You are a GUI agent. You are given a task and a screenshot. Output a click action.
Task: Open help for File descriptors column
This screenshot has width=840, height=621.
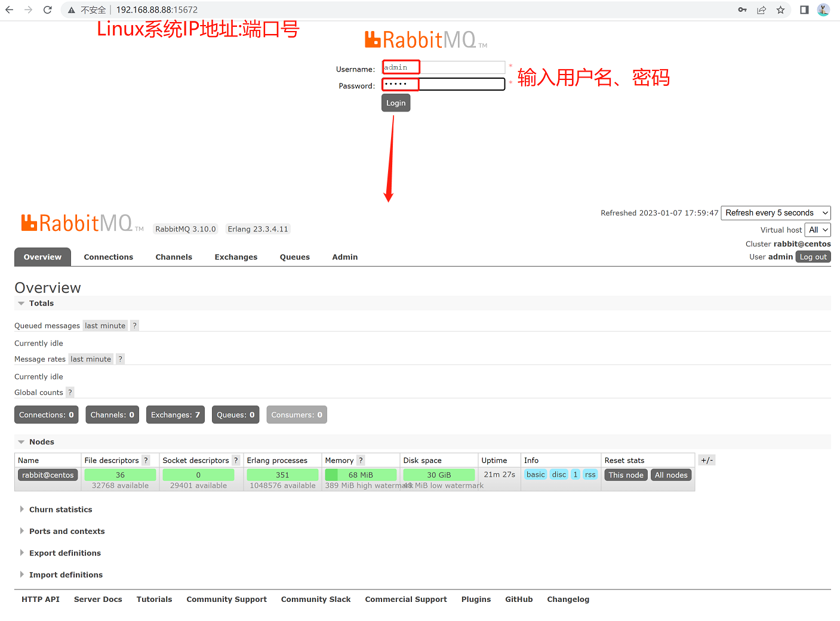click(146, 460)
